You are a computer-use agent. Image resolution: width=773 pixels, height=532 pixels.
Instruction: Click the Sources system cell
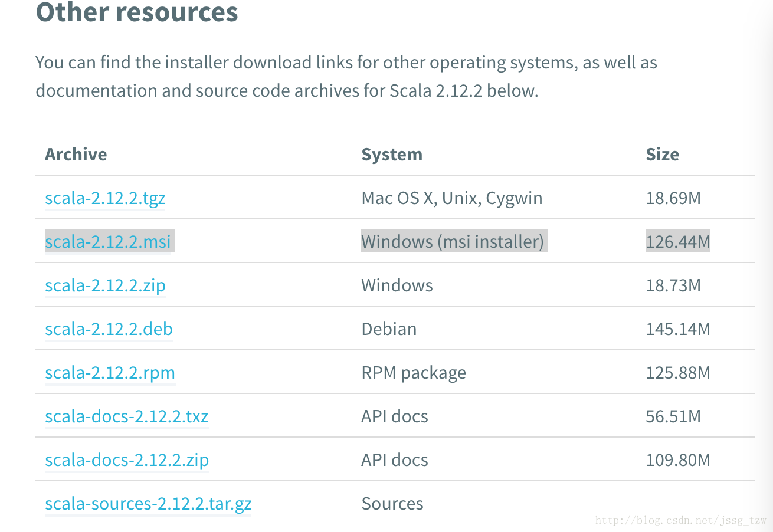392,504
